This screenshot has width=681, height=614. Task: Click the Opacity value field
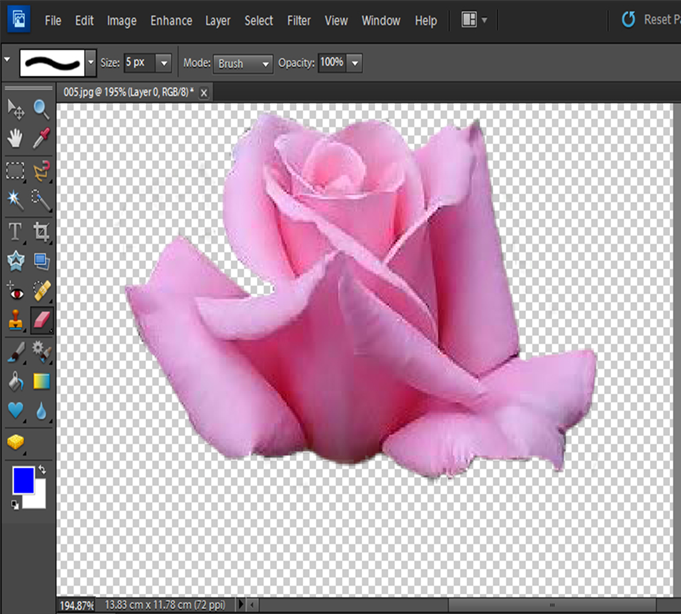tap(332, 63)
